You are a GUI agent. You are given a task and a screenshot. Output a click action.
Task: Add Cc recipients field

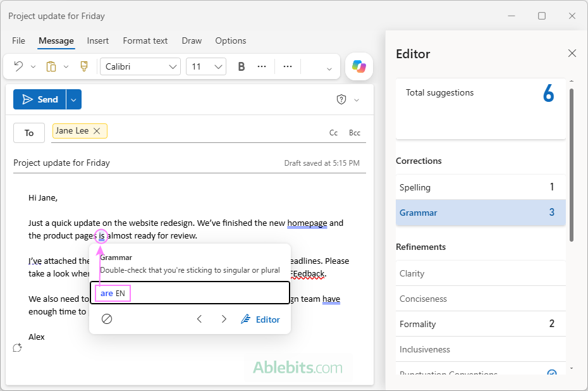pyautogui.click(x=333, y=133)
